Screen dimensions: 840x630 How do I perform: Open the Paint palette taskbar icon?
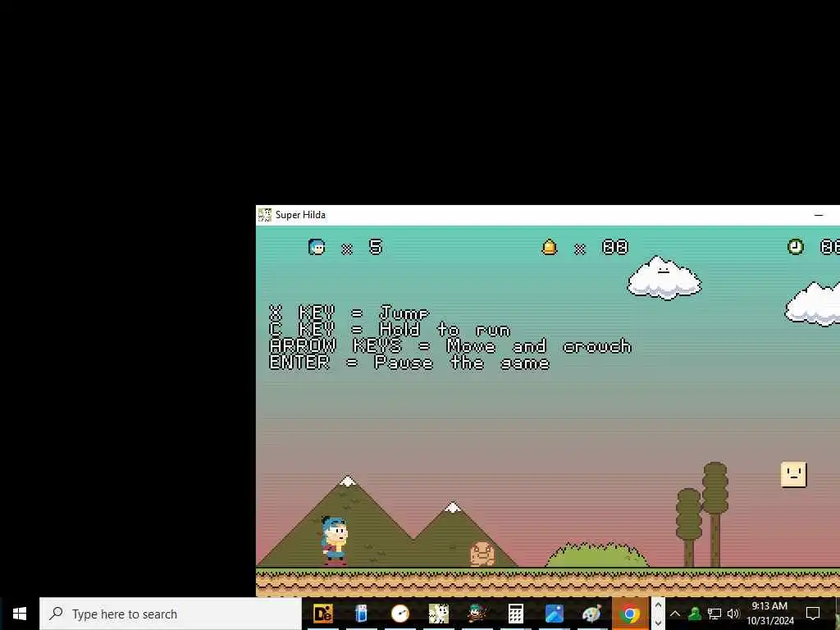[x=592, y=614]
